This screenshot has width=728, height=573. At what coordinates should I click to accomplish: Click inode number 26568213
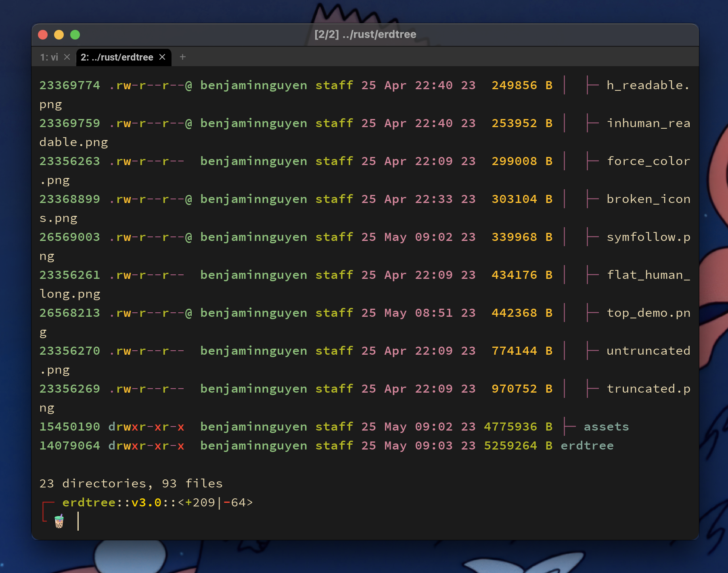69,313
